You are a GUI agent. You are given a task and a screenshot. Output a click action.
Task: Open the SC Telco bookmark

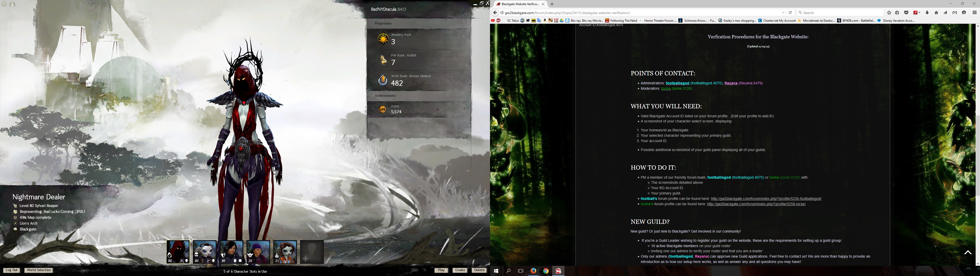click(x=513, y=21)
